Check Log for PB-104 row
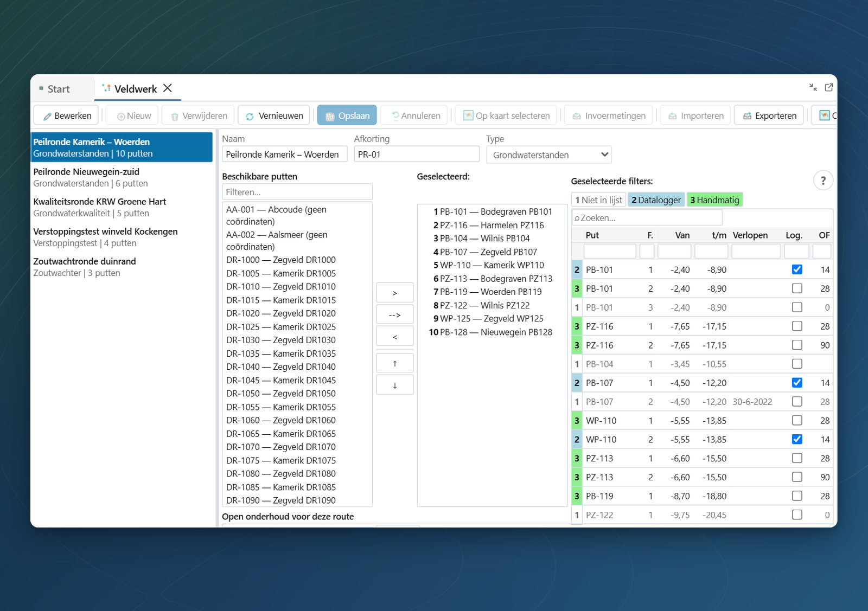This screenshot has height=611, width=868. [797, 364]
